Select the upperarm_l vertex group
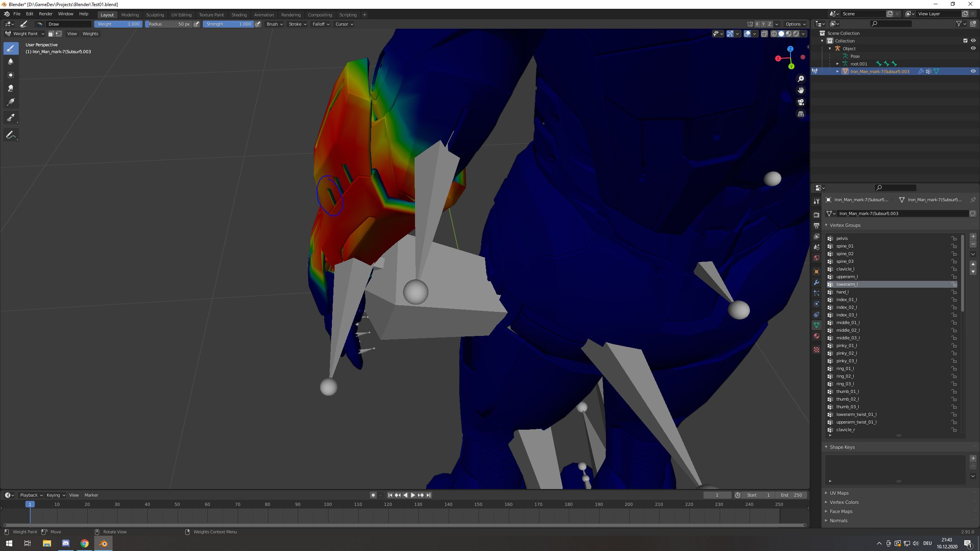Image resolution: width=980 pixels, height=551 pixels. coord(892,277)
